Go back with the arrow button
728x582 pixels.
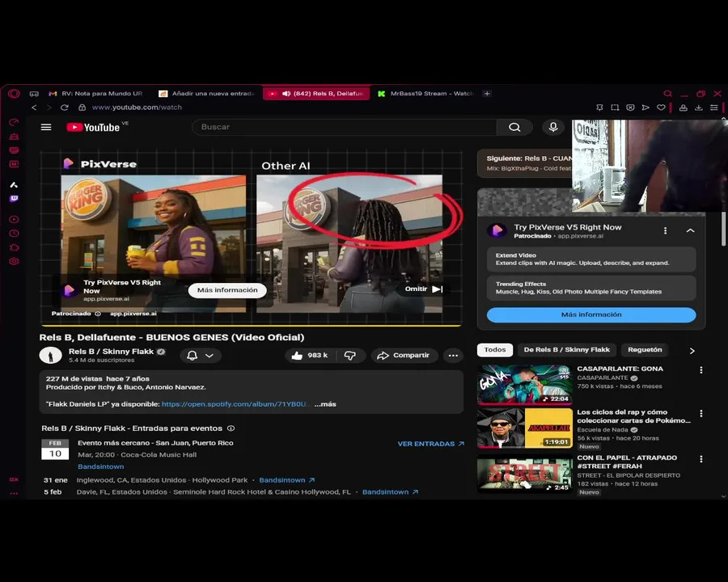(34, 108)
